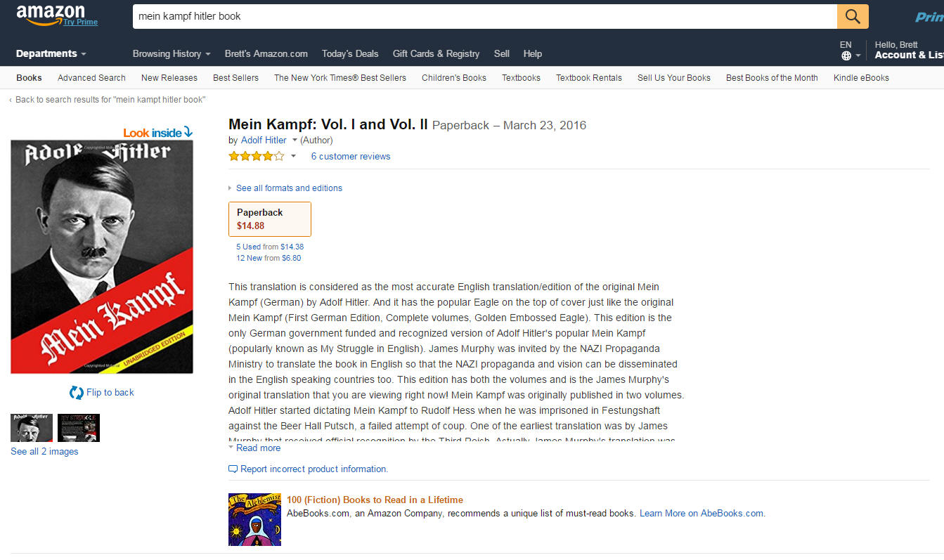Click the Flip to back rotate icon
944x560 pixels.
tap(75, 392)
